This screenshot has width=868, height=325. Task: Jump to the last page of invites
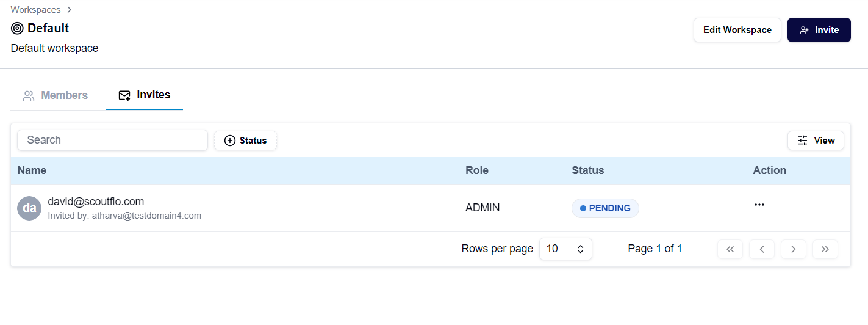[825, 249]
